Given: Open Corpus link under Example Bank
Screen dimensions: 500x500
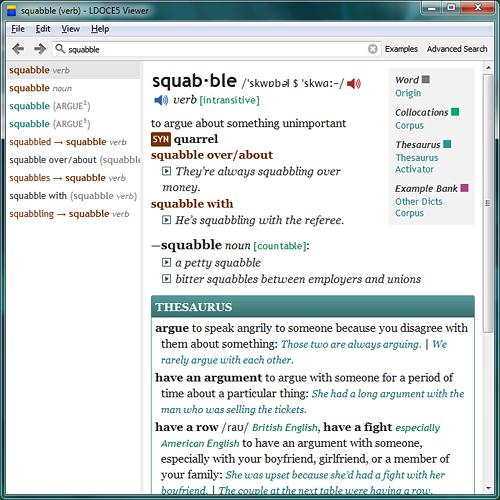Looking at the screenshot, I should click(409, 213).
